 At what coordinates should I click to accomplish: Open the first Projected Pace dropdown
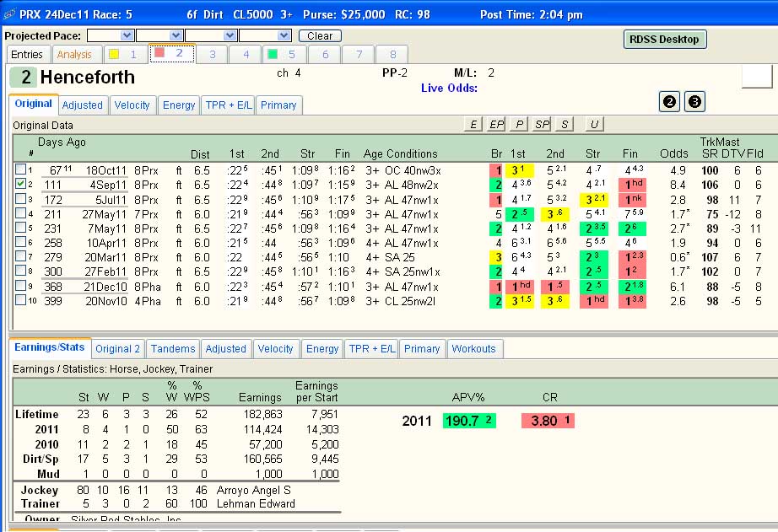click(x=127, y=35)
